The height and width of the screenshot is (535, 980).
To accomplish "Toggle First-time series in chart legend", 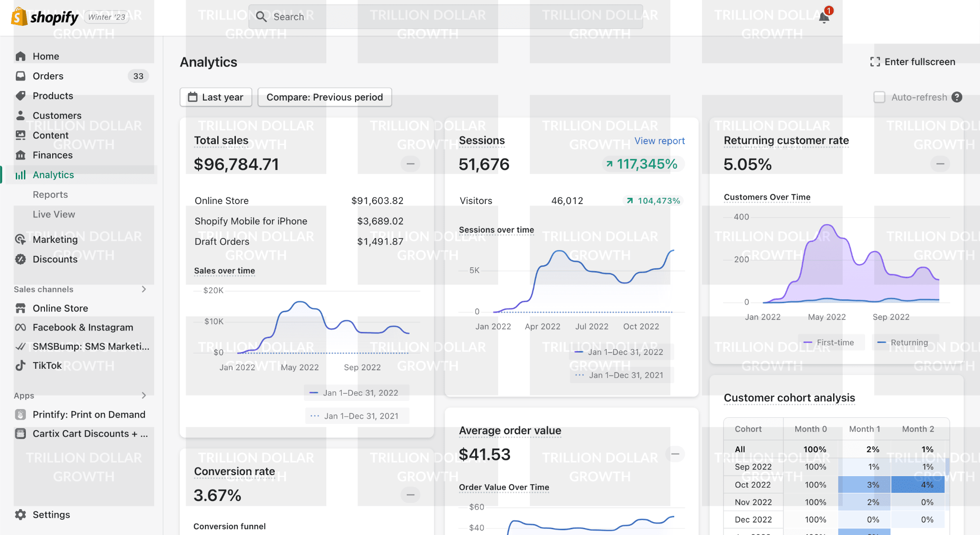I will [x=831, y=342].
